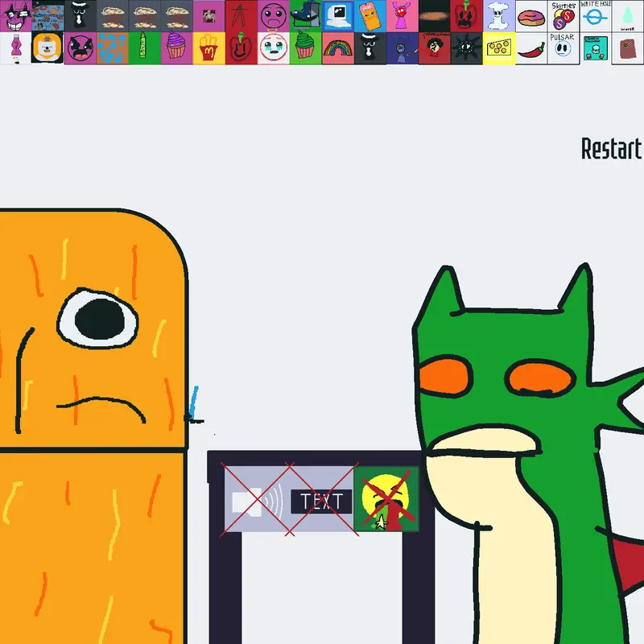Select the brown tile with blue dots
This screenshot has height=644, width=644.
tap(113, 48)
